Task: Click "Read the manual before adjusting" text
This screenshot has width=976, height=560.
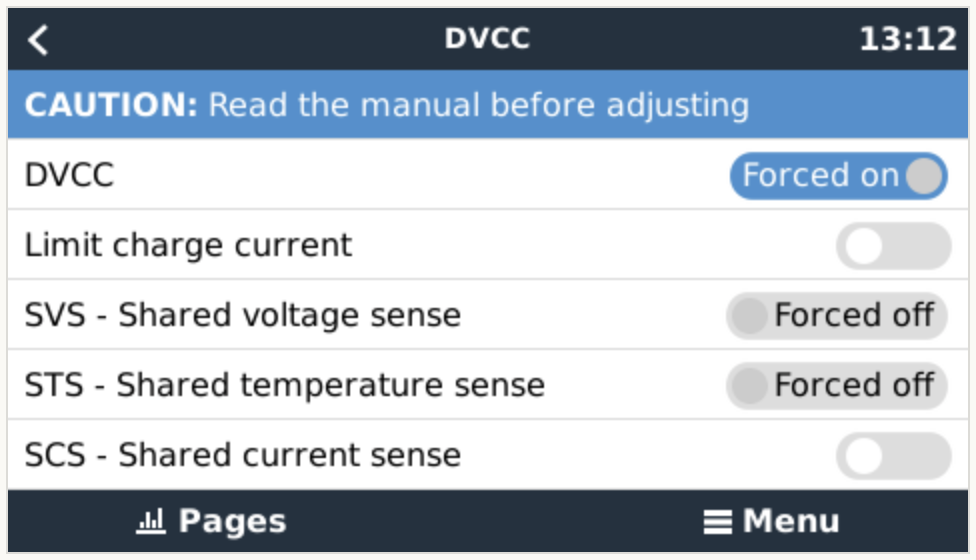Action: [x=478, y=105]
